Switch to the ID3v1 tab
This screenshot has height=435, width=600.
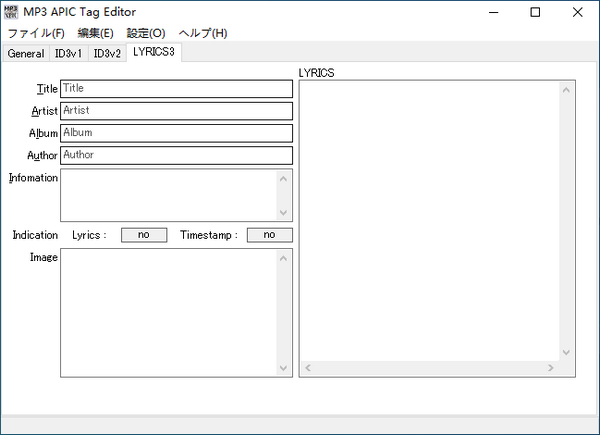tap(69, 54)
